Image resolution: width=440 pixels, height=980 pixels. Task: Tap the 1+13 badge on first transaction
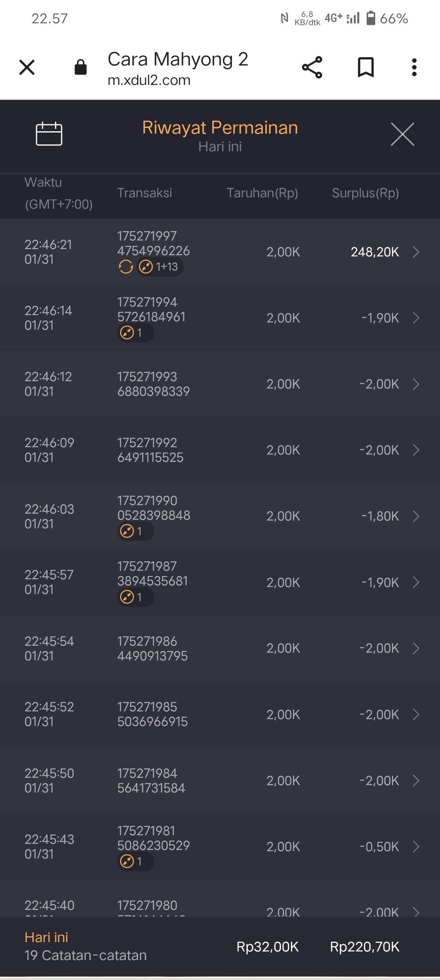(160, 267)
